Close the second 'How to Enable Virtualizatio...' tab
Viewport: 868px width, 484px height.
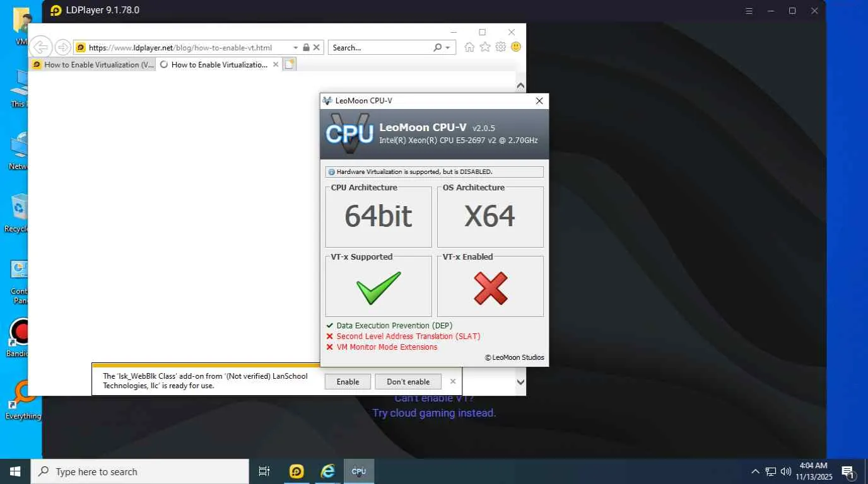tap(276, 64)
